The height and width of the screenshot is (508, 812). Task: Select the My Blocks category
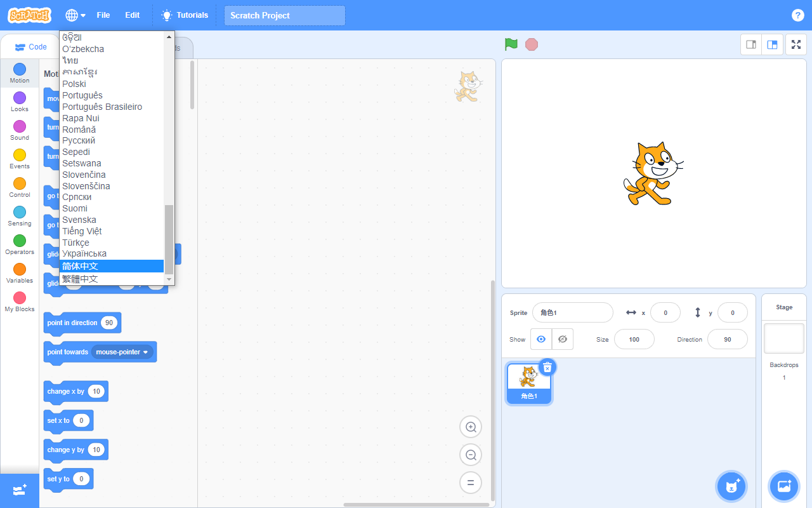20,302
